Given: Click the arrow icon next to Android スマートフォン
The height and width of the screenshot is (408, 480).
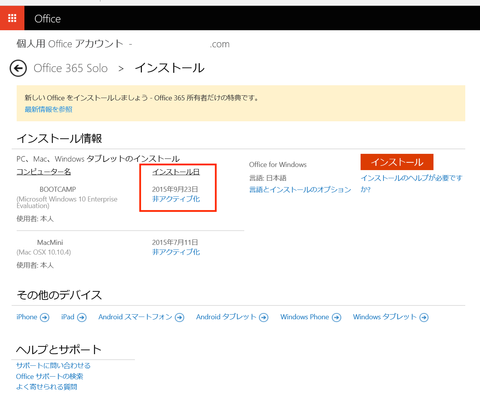Looking at the screenshot, I should [x=180, y=317].
